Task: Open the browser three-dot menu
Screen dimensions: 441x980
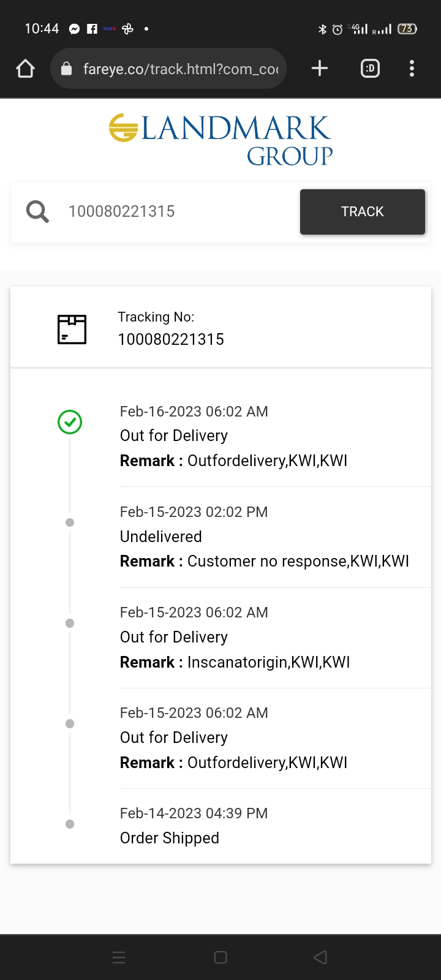Action: click(x=412, y=69)
